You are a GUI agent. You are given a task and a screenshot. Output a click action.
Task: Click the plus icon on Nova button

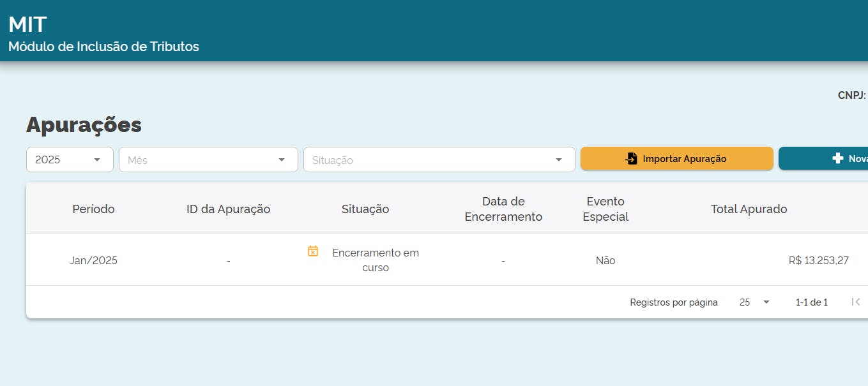[838, 158]
